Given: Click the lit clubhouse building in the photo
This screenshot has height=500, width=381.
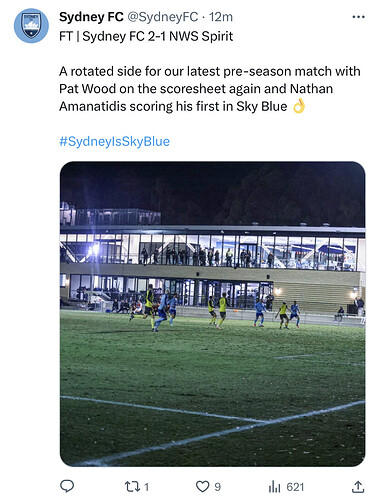Looking at the screenshot, I should (213, 265).
